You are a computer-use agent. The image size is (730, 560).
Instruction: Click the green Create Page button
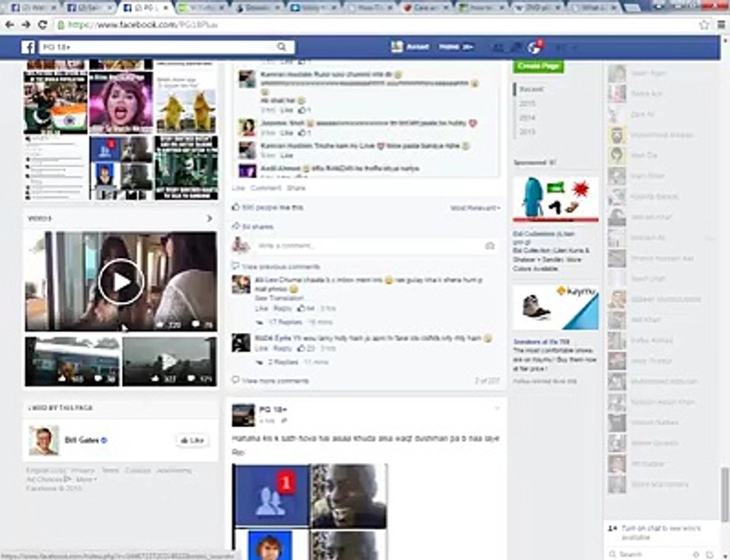tap(539, 66)
